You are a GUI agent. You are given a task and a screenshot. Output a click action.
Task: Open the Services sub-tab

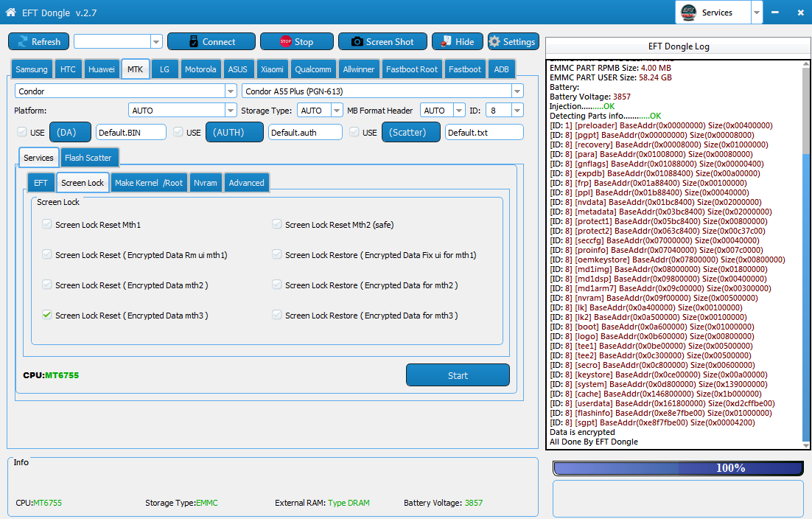pos(38,158)
